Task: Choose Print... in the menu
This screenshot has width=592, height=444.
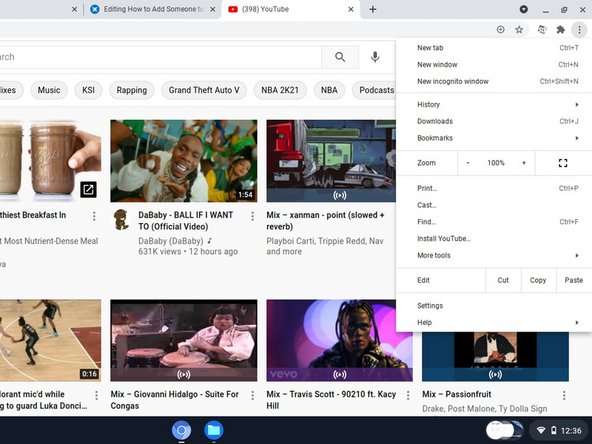Action: pyautogui.click(x=494, y=188)
